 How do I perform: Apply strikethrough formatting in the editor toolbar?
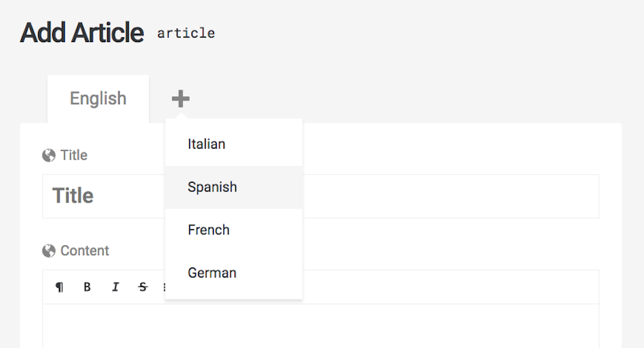click(143, 287)
